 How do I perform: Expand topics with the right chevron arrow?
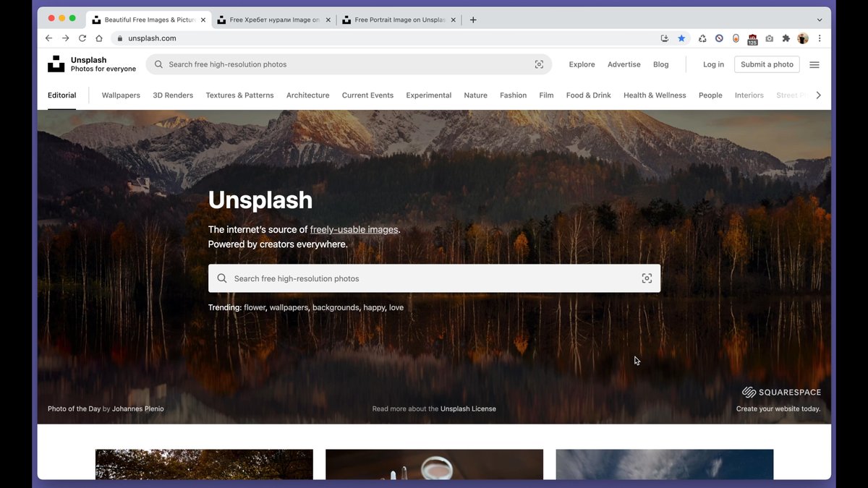tap(818, 95)
